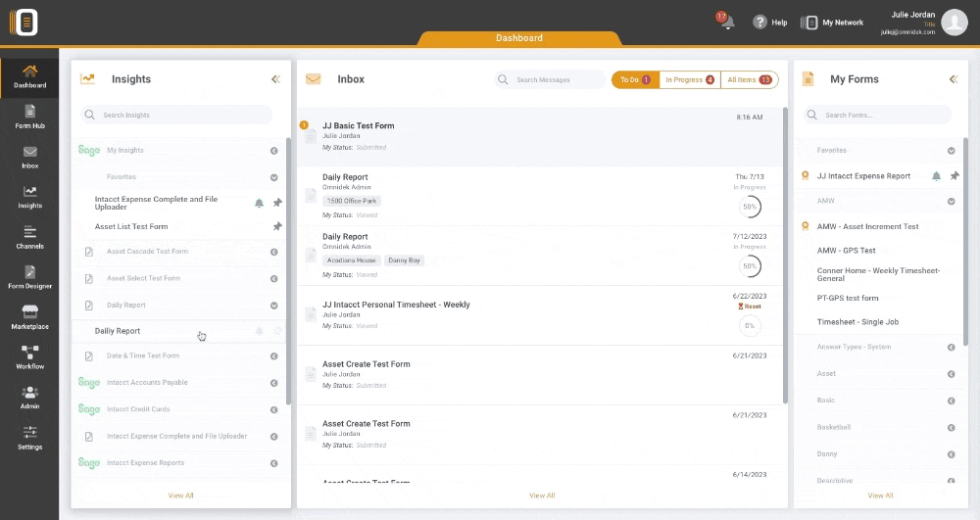Toggle pin on JJ Intacct Expense Report

click(955, 176)
